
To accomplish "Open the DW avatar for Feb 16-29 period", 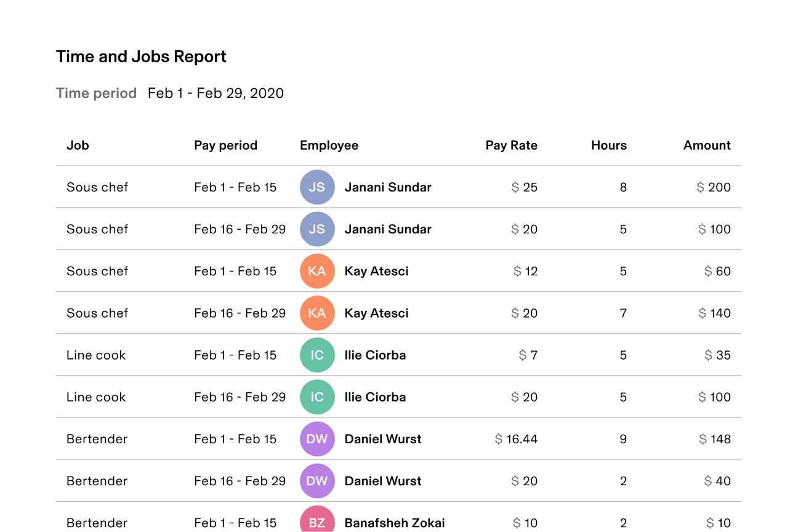I will point(317,481).
